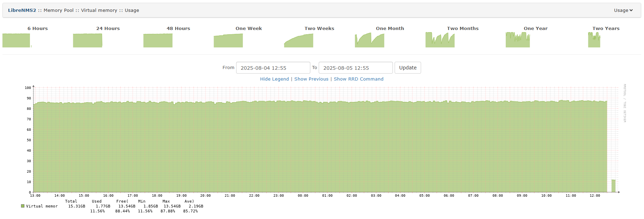This screenshot has width=644, height=219.
Task: Click the Show Previous link
Action: tap(311, 79)
